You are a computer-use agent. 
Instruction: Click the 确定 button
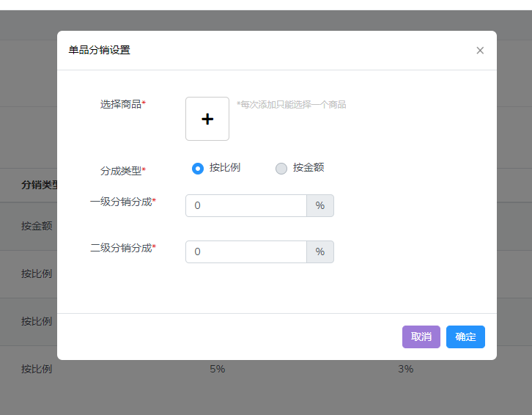[465, 337]
